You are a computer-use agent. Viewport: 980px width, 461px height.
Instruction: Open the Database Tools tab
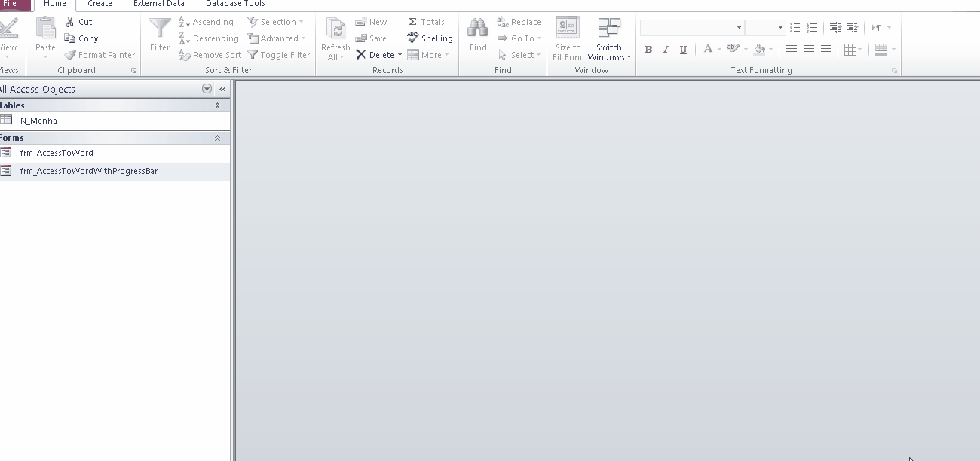[235, 4]
